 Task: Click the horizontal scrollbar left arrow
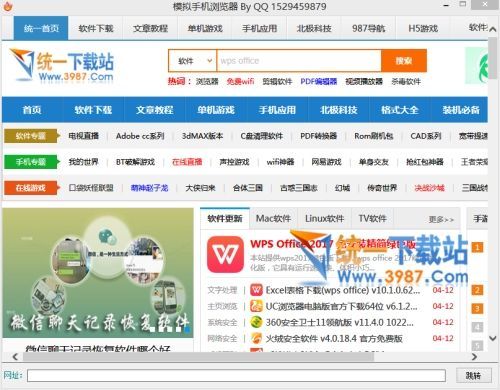(15, 357)
